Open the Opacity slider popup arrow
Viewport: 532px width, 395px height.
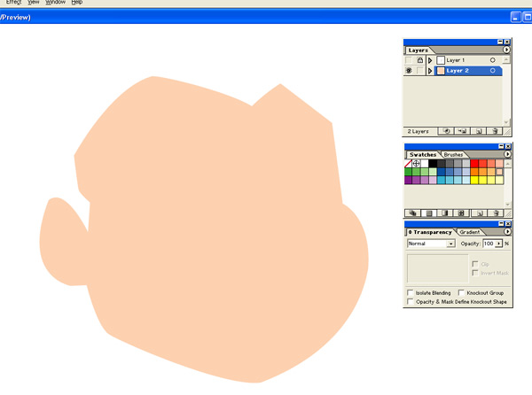pos(498,244)
